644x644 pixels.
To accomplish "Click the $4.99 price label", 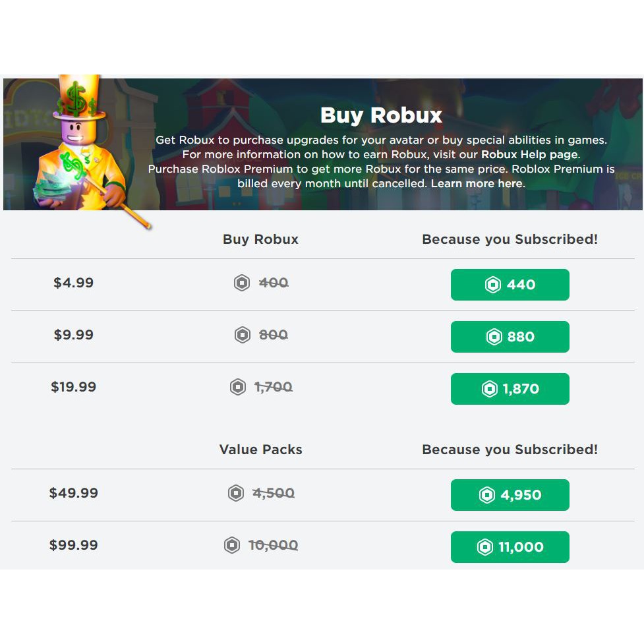I will [x=73, y=283].
